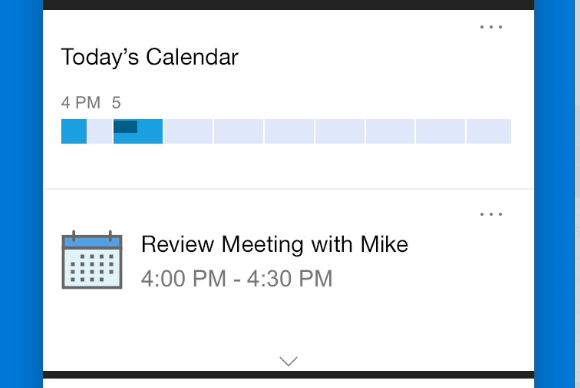Expand the card using the bottom chevron
Image resolution: width=580 pixels, height=388 pixels.
pyautogui.click(x=289, y=361)
